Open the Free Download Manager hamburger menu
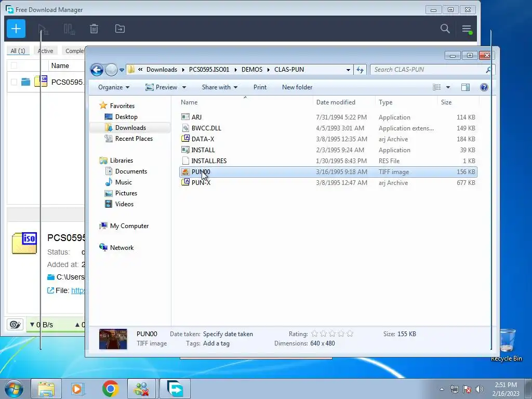The height and width of the screenshot is (399, 532). pyautogui.click(x=467, y=29)
